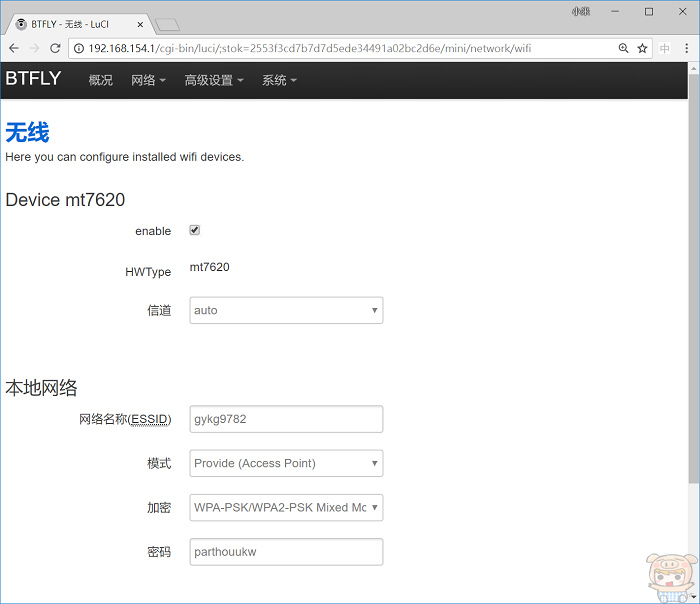Image resolution: width=700 pixels, height=604 pixels.
Task: Expand the 高级设置 dropdown menu
Action: click(214, 80)
